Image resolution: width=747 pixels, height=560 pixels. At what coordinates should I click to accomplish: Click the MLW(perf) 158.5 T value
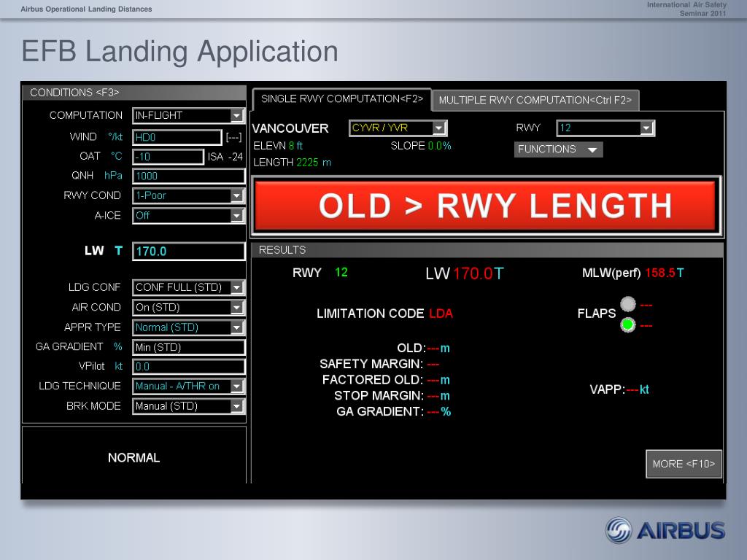[x=664, y=273]
